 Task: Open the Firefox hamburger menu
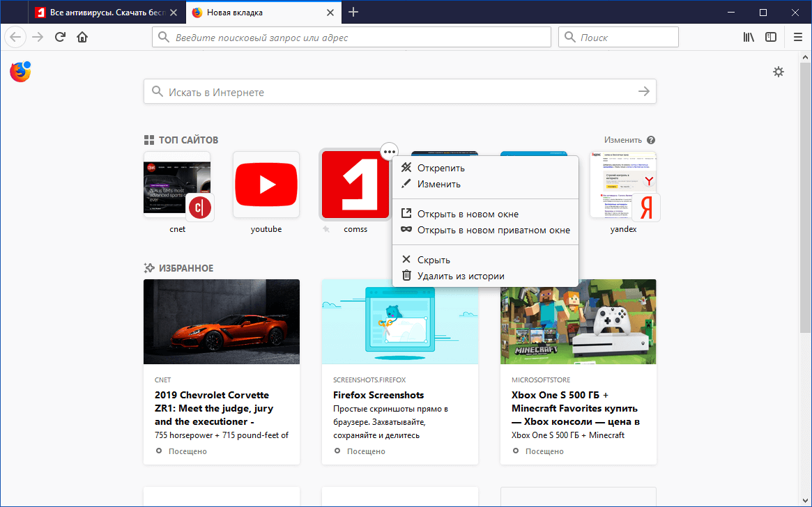tap(797, 37)
